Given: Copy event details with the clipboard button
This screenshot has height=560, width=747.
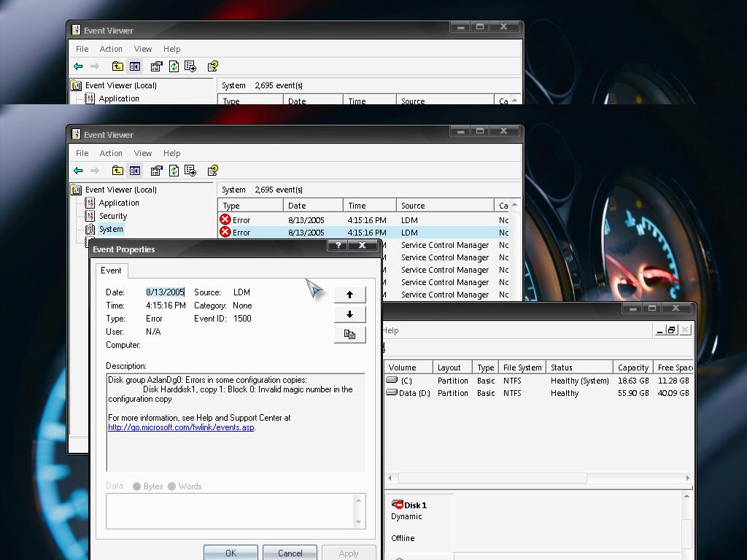Looking at the screenshot, I should (x=349, y=334).
